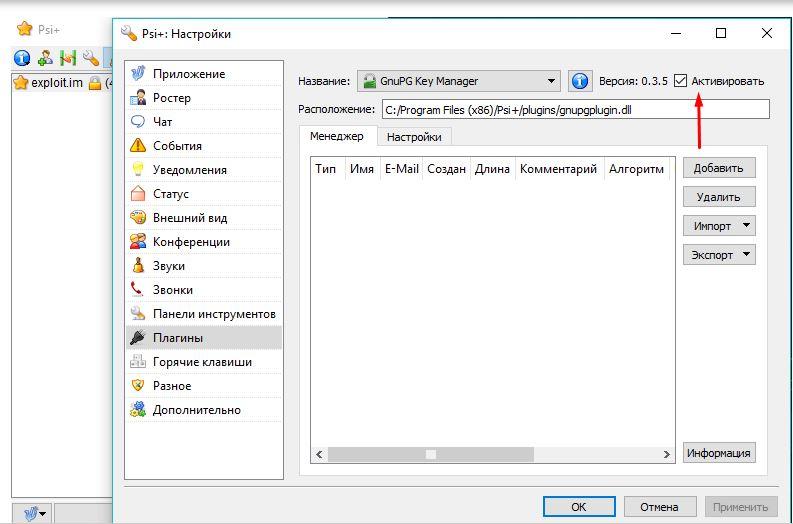The height and width of the screenshot is (524, 793).
Task: Click the blue info icon in Psi+ toolbar
Action: (x=22, y=58)
